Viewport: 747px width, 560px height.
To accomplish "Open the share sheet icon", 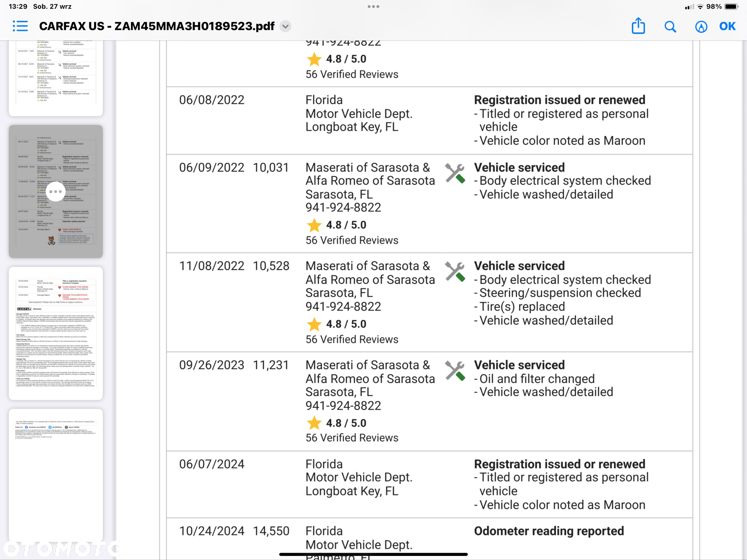I will (x=638, y=26).
